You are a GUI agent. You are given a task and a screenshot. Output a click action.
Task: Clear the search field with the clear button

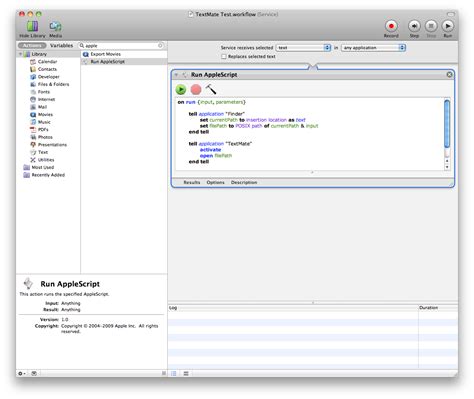click(x=160, y=46)
